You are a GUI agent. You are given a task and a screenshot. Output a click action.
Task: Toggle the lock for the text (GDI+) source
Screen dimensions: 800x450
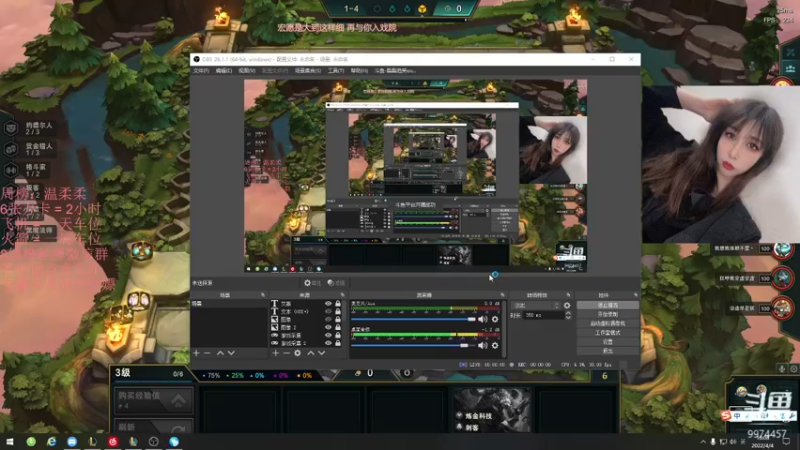[x=338, y=311]
